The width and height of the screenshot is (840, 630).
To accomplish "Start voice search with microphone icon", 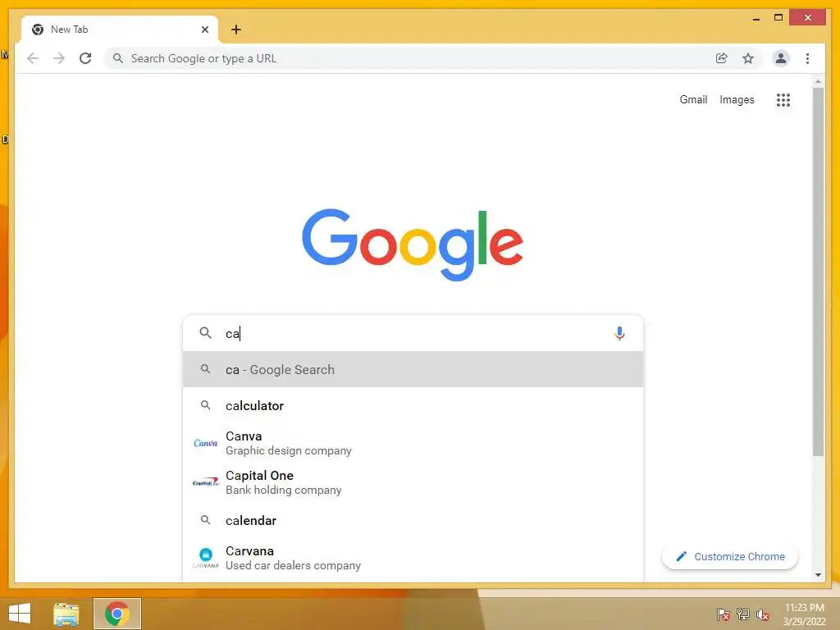I will 619,333.
